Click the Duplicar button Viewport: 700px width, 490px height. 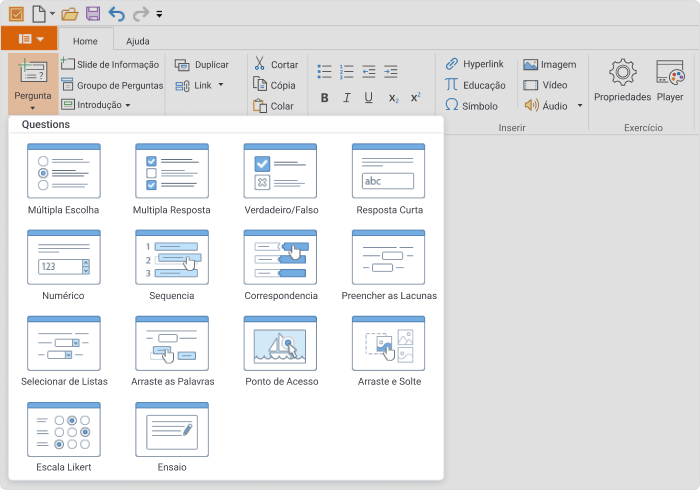(x=202, y=65)
